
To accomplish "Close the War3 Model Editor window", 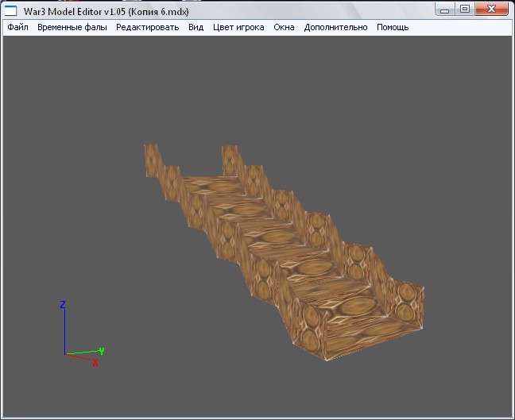I will pos(492,9).
